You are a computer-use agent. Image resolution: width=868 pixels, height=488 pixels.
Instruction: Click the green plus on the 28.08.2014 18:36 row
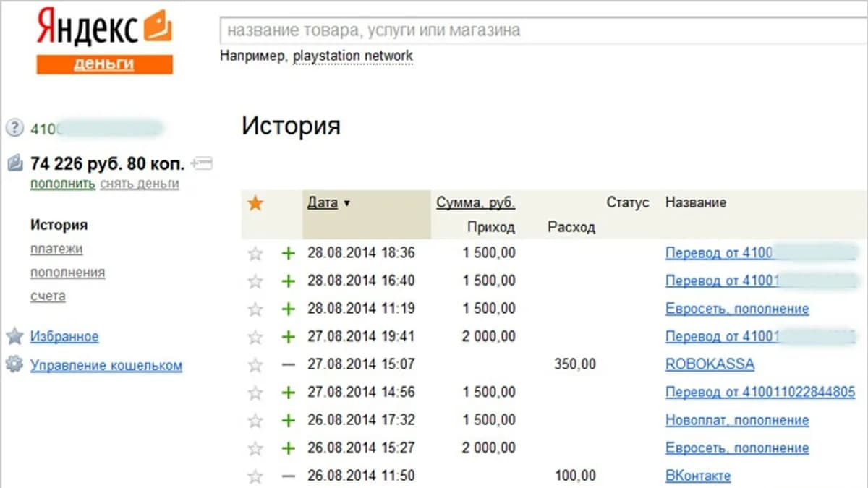(289, 254)
